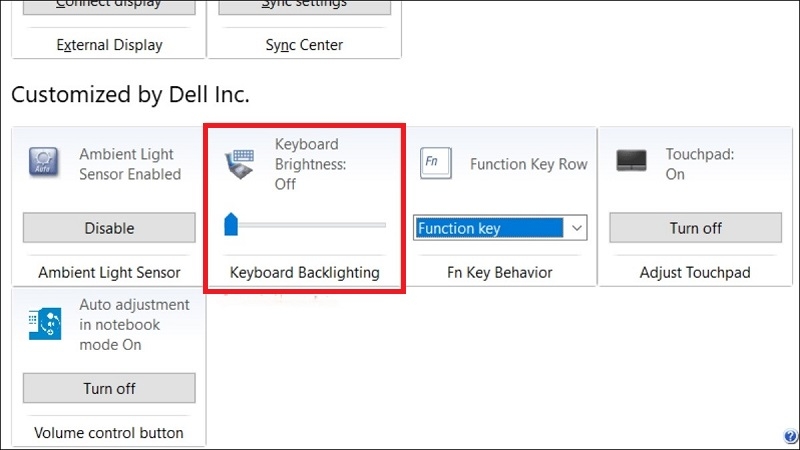
Task: Turn off auto adjustment in notebook mode
Action: pos(109,388)
